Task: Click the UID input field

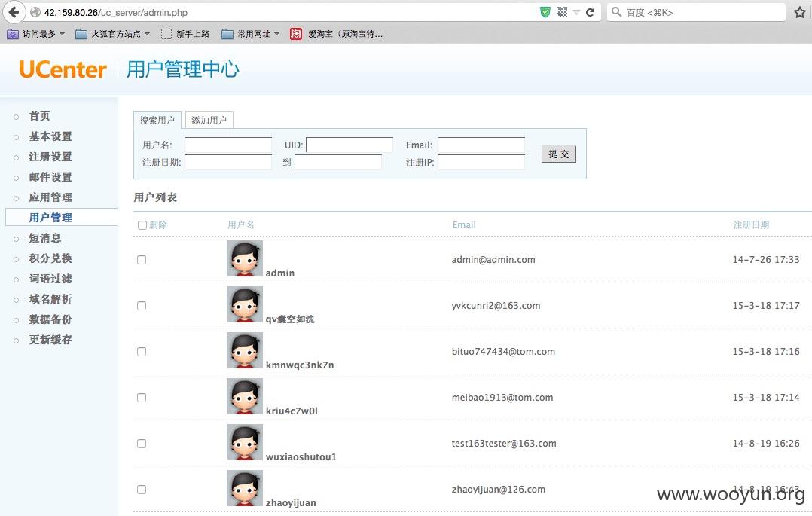Action: coord(350,145)
